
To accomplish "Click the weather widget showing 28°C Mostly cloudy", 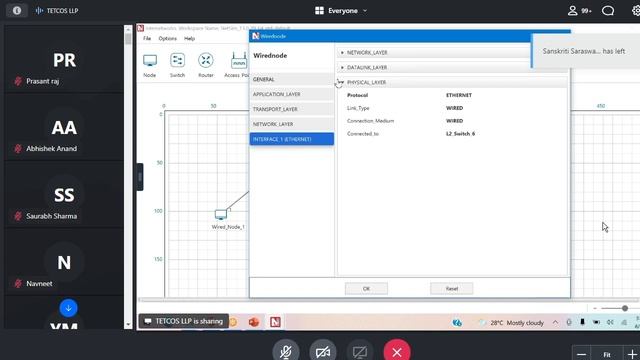I will pyautogui.click(x=512, y=322).
